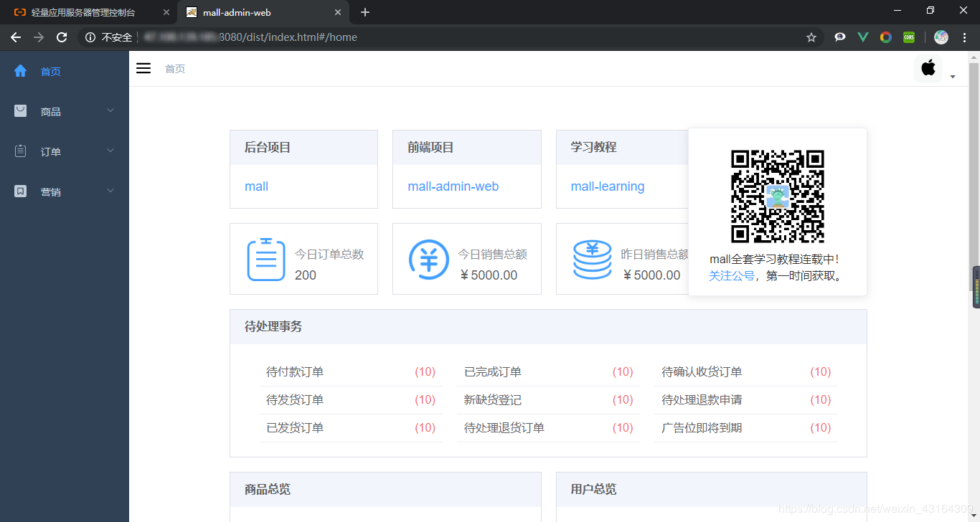The image size is (980, 522).
Task: Click the 首页 breadcrumb
Action: (175, 69)
